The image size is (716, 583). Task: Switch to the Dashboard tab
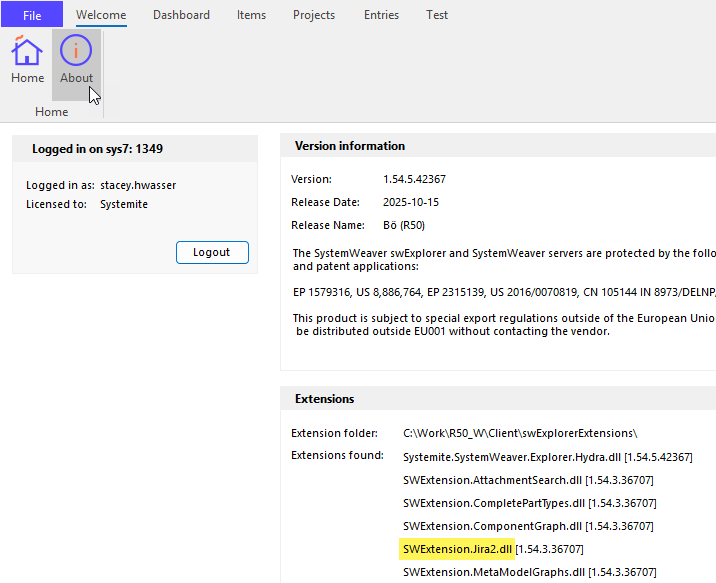181,15
